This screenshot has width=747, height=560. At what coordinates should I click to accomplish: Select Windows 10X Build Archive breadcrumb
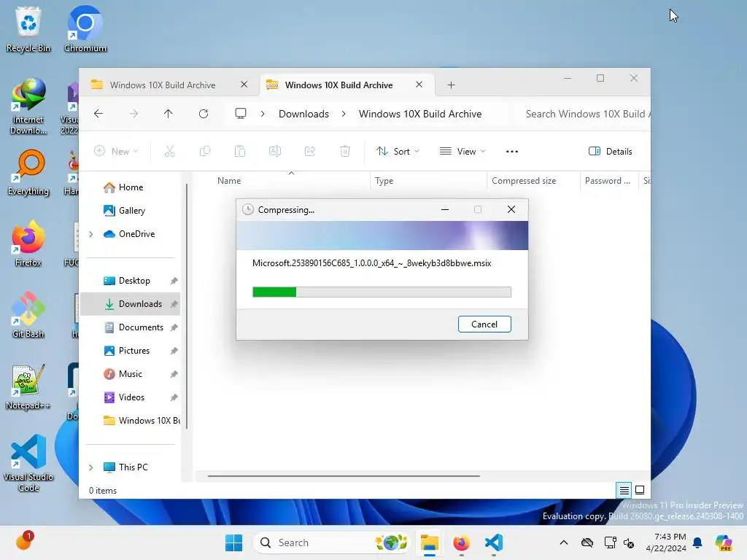(x=419, y=114)
